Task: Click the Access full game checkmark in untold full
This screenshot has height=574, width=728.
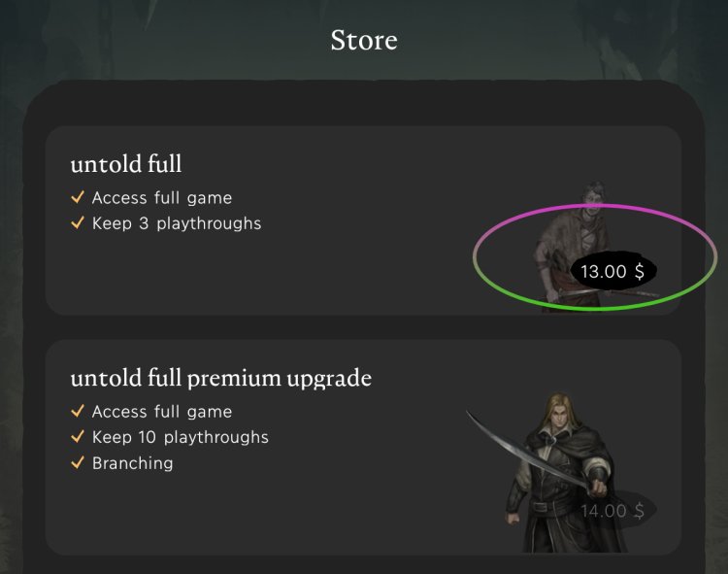Action: click(78, 197)
